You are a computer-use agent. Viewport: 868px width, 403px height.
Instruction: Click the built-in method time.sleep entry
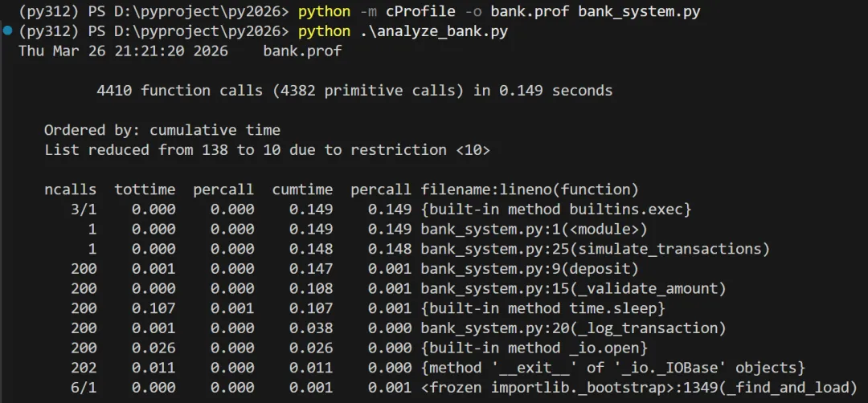[542, 308]
